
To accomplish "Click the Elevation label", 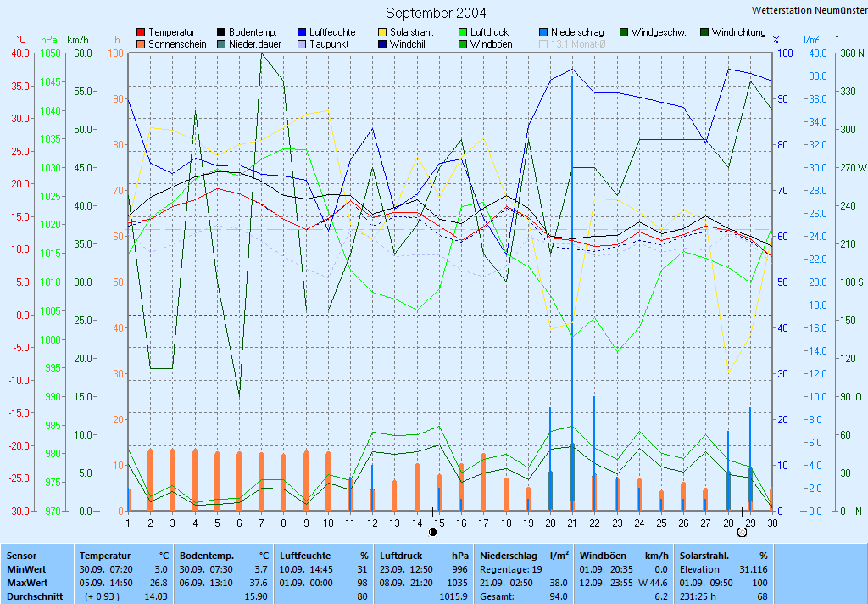I will point(699,570).
